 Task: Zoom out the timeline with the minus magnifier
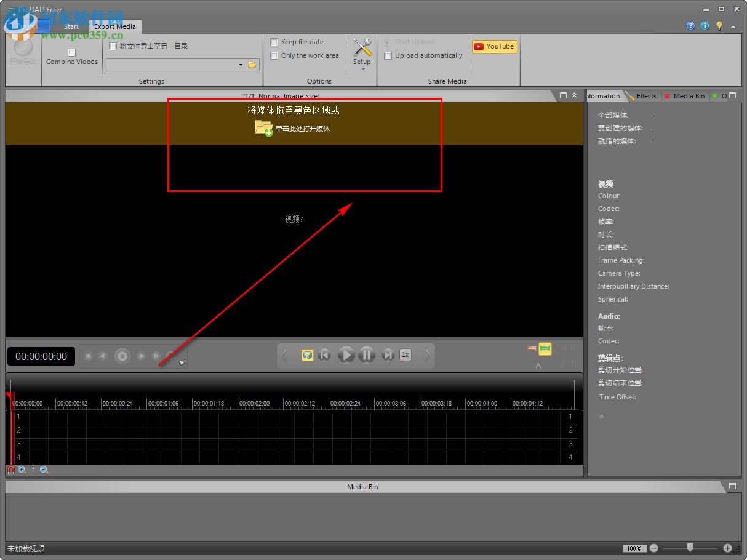point(44,470)
